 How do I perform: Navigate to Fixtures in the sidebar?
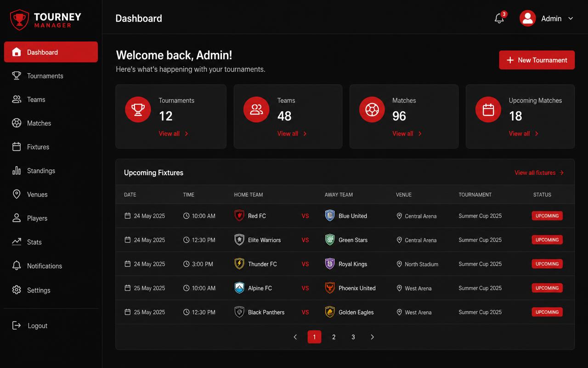click(51, 147)
